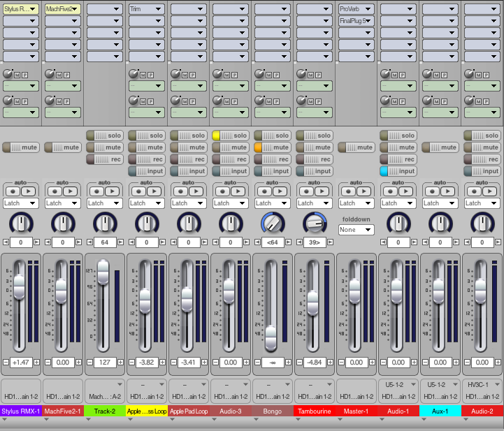Select the Tambourine track name label
The image size is (504, 431).
(315, 411)
